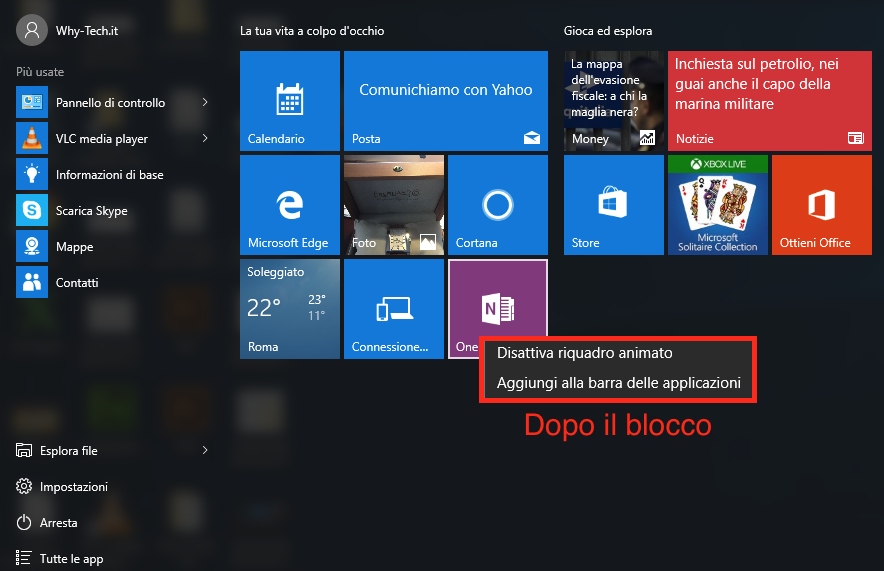The height and width of the screenshot is (571, 884).
Task: Open Impostazioni label
Action: click(74, 487)
